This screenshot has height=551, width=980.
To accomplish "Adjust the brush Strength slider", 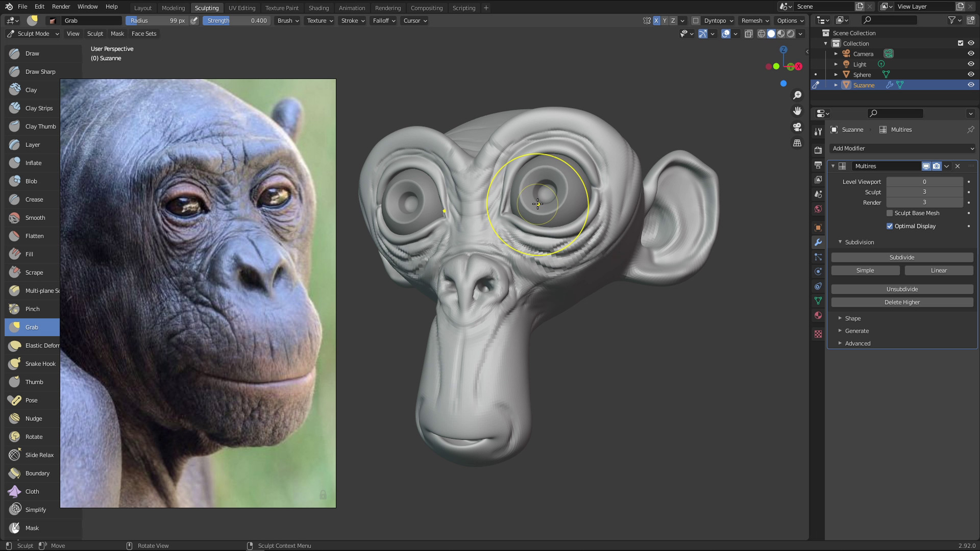I will pyautogui.click(x=236, y=20).
